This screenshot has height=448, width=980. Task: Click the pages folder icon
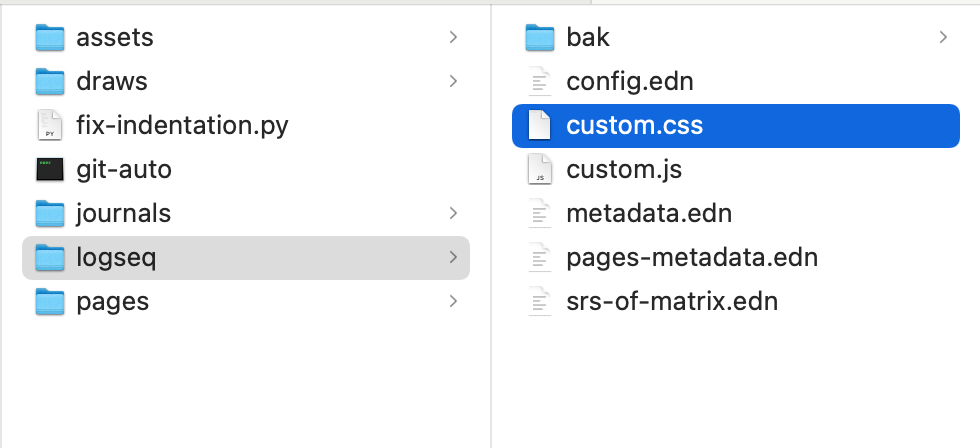tap(50, 301)
